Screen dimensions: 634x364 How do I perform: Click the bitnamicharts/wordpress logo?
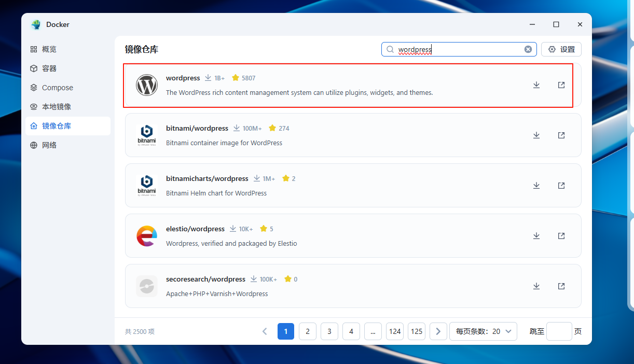coord(147,186)
